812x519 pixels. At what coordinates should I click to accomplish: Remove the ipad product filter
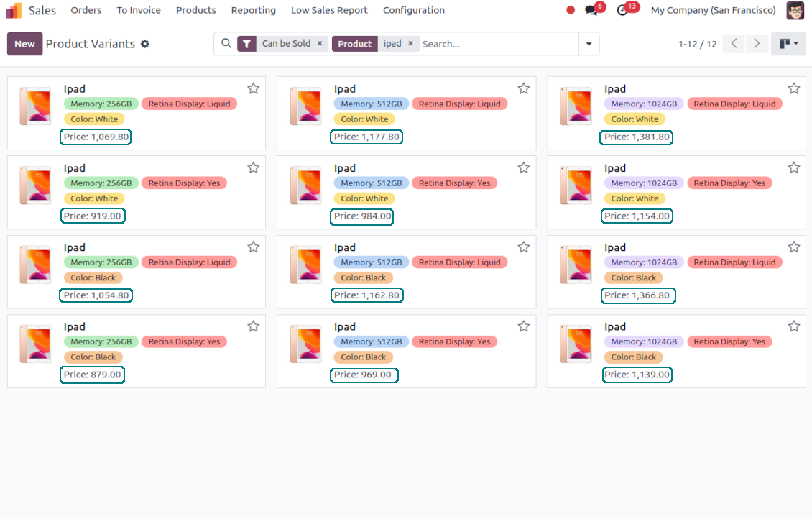click(410, 44)
